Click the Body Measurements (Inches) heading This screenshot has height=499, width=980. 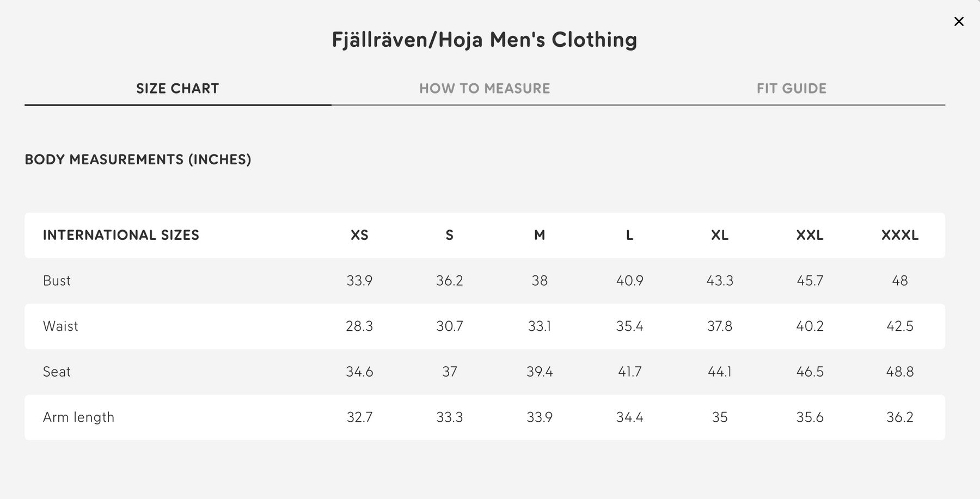(138, 159)
